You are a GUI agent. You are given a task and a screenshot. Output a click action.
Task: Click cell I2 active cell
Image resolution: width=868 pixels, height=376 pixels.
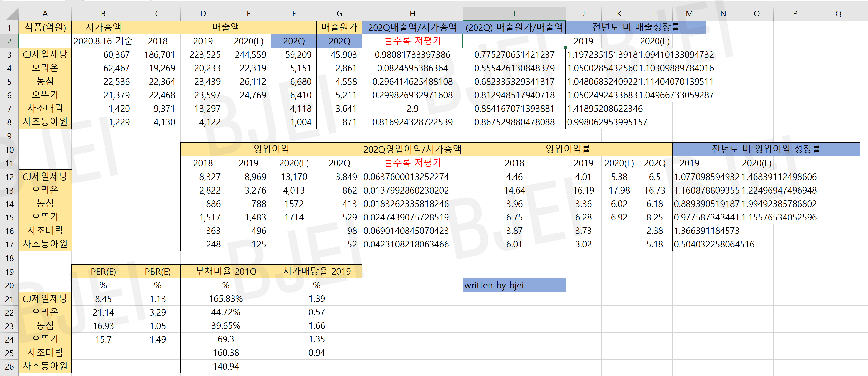pyautogui.click(x=514, y=41)
